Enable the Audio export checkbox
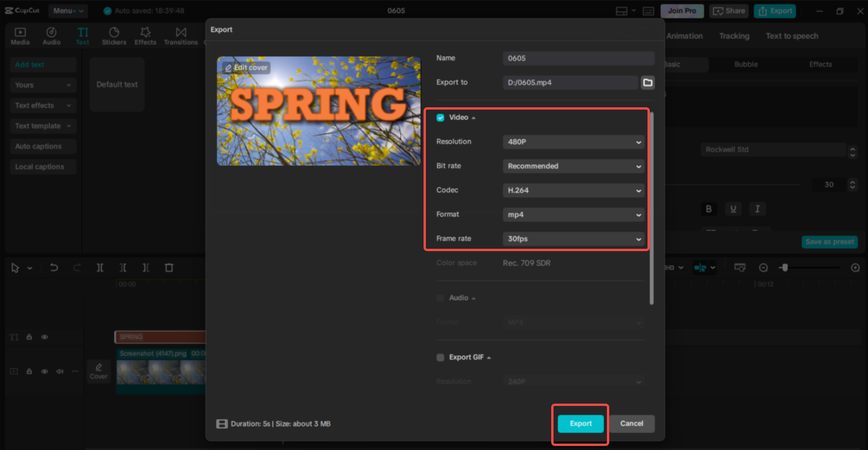The image size is (868, 450). (x=440, y=298)
